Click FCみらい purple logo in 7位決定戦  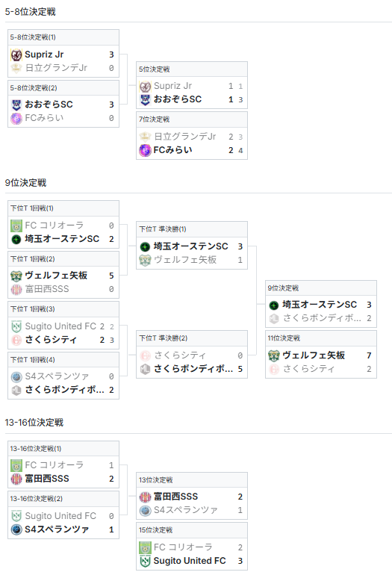pos(145,150)
